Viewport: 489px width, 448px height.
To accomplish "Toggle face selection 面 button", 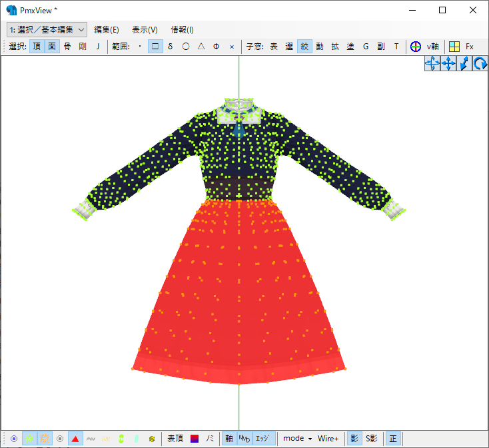I will [52, 47].
